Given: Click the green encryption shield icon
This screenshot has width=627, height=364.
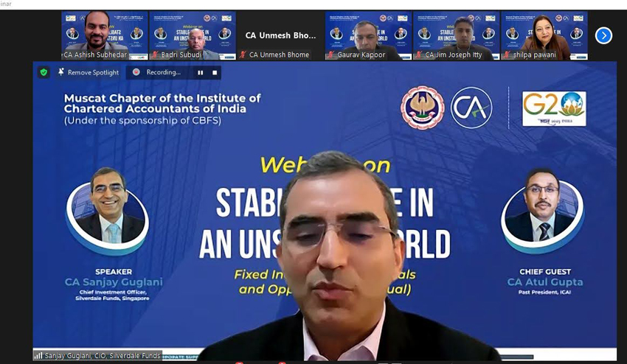Looking at the screenshot, I should (x=44, y=72).
